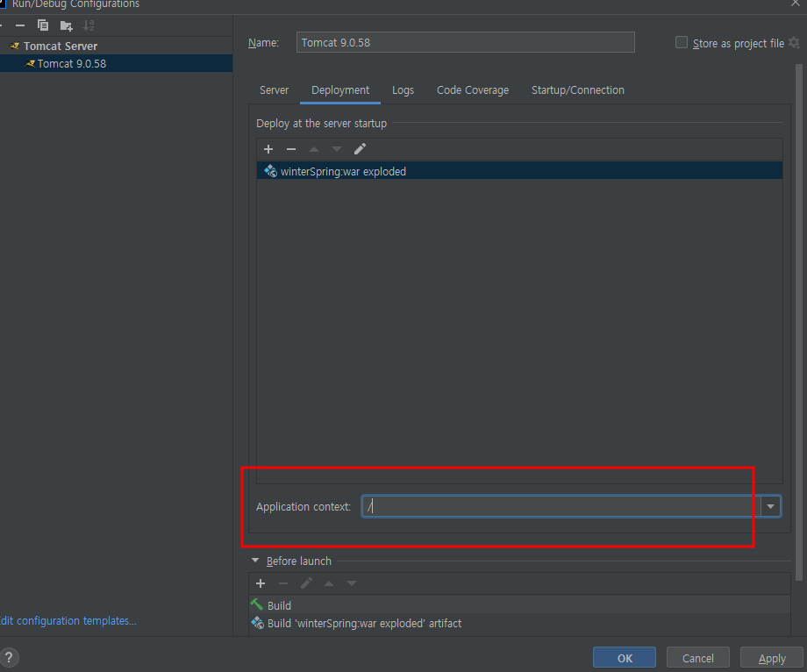807x672 pixels.
Task: Close the Run/Debug Configurations dialog
Action: pos(796,4)
